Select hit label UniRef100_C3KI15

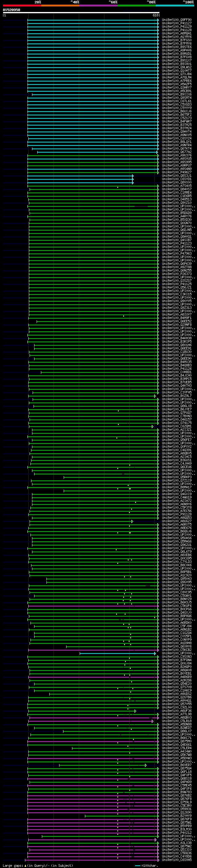(x=177, y=294)
